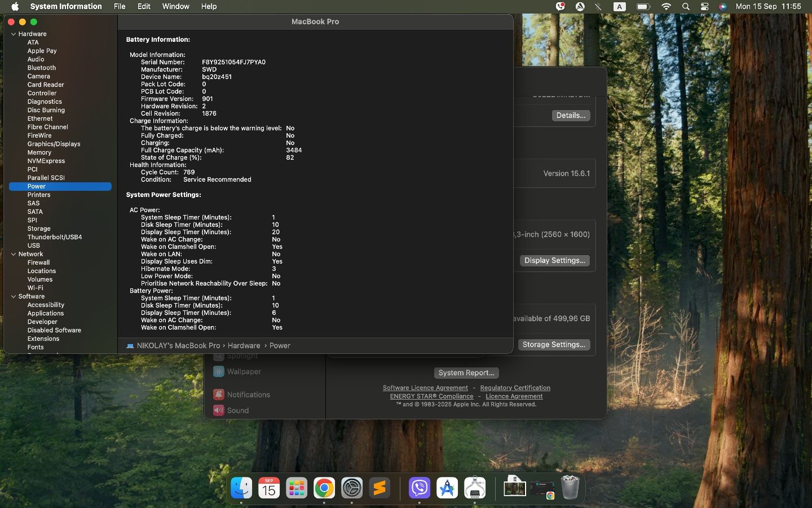The height and width of the screenshot is (508, 812).
Task: Select Power in the sidebar
Action: (x=60, y=186)
